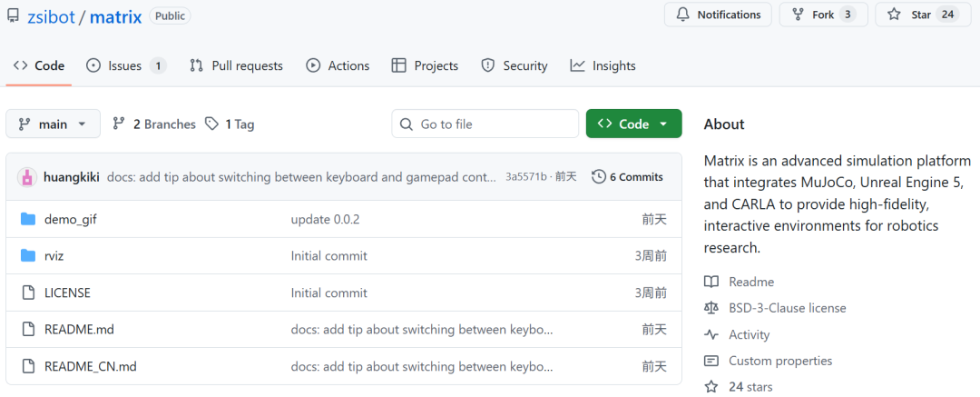The image size is (980, 397).
Task: Click the bell icon for Notifications
Action: click(682, 15)
